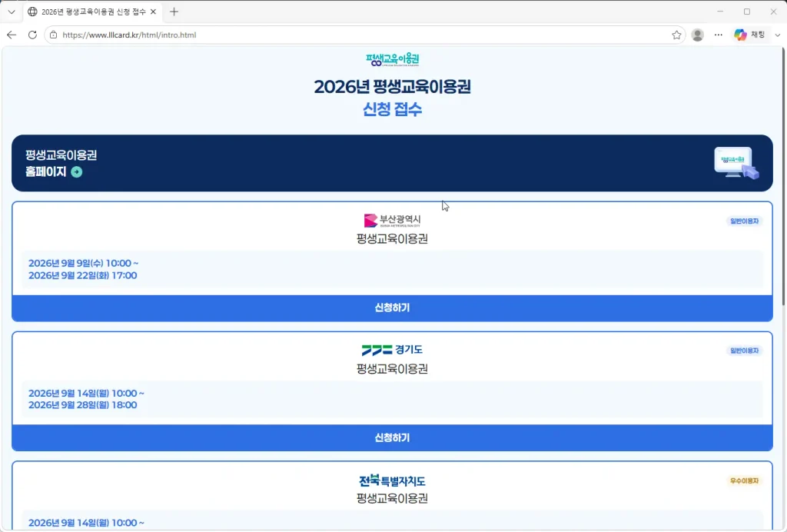Open the browser profile avatar

(x=697, y=35)
